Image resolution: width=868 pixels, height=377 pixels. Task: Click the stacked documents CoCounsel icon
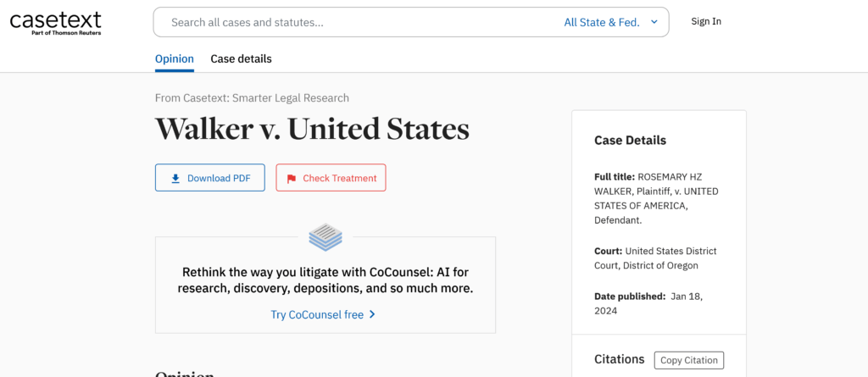point(325,237)
